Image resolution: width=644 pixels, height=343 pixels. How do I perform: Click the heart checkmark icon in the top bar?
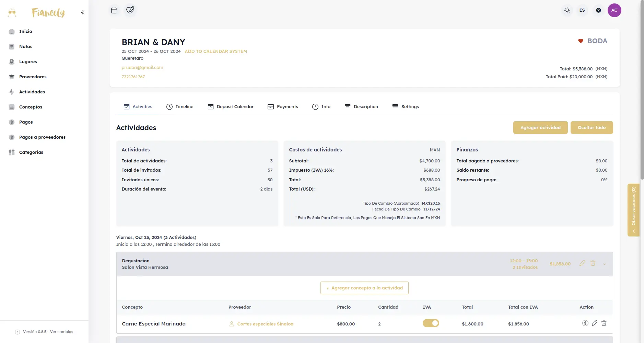point(130,10)
